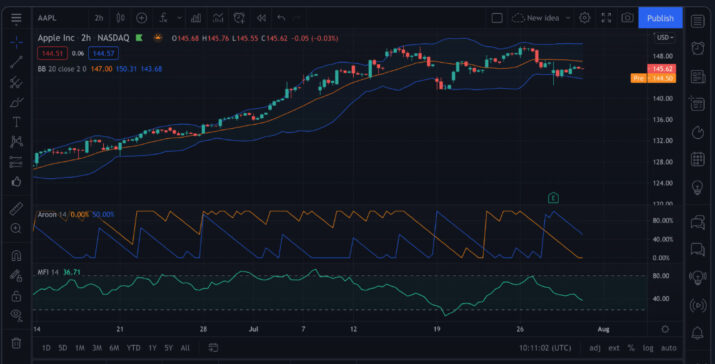Select the 5D date range
This screenshot has width=715, height=364.
[x=63, y=348]
